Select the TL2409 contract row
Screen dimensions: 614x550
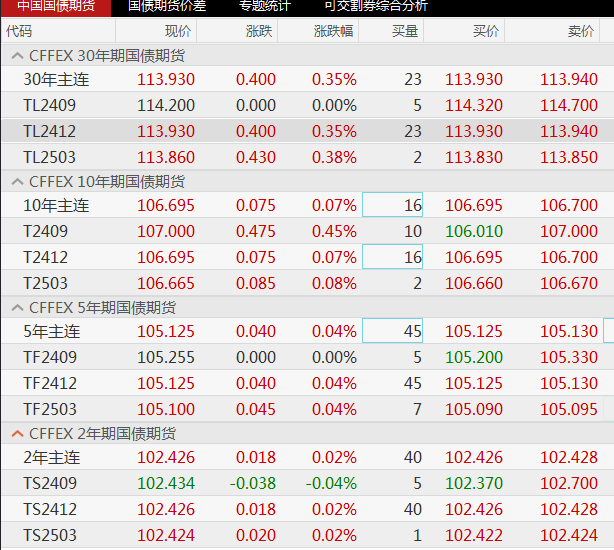(x=50, y=105)
